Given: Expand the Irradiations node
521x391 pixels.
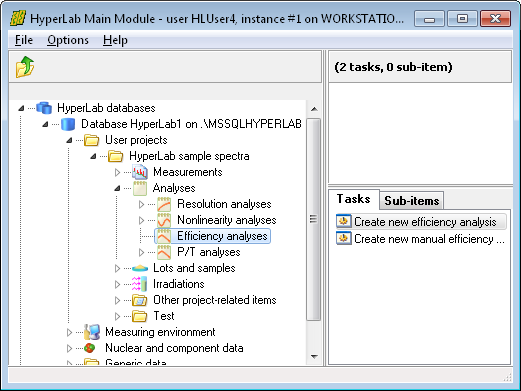Looking at the screenshot, I should point(117,284).
